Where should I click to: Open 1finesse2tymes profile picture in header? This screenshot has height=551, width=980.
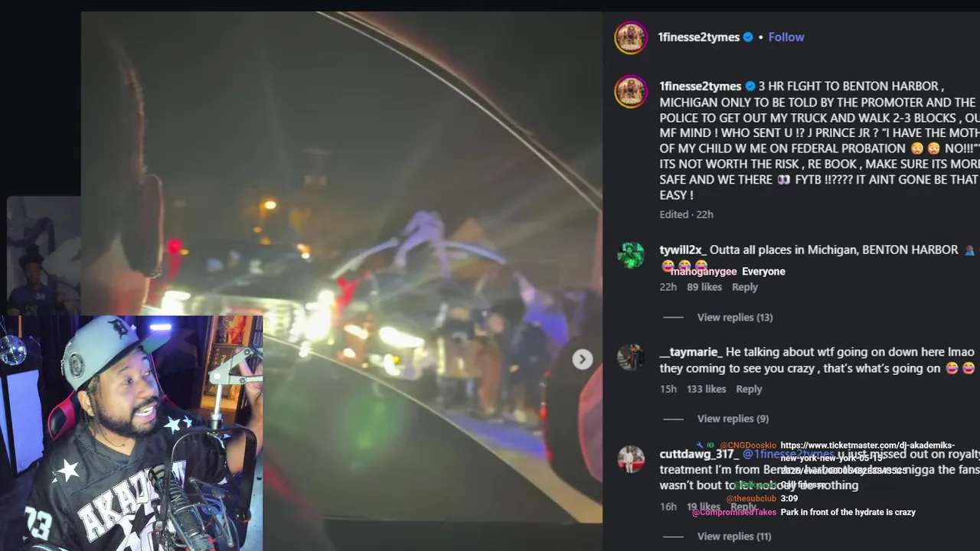[631, 37]
